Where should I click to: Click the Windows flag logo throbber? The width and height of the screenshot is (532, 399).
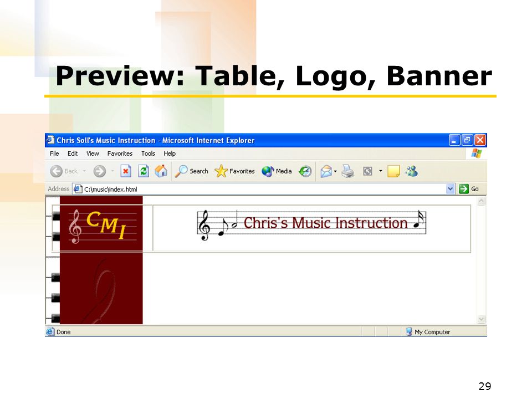click(477, 154)
